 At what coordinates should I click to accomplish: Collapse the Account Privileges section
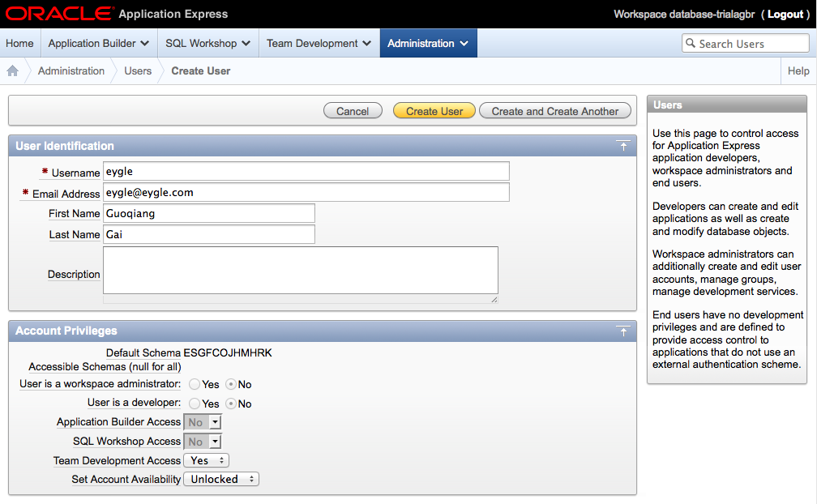(x=622, y=331)
